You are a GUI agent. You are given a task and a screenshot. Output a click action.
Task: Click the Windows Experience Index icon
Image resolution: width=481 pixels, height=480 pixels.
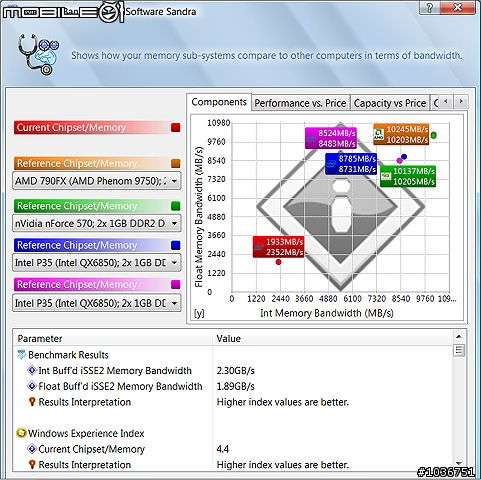click(x=21, y=433)
